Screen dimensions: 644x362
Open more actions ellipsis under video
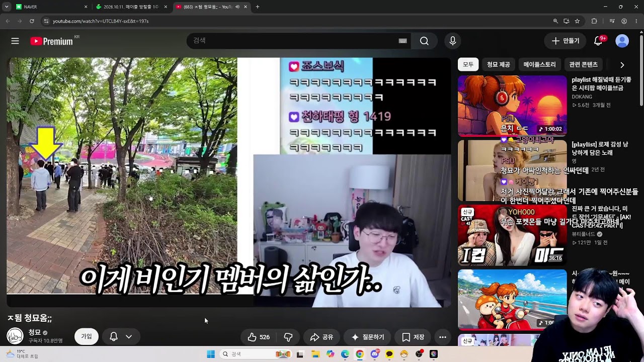click(443, 337)
